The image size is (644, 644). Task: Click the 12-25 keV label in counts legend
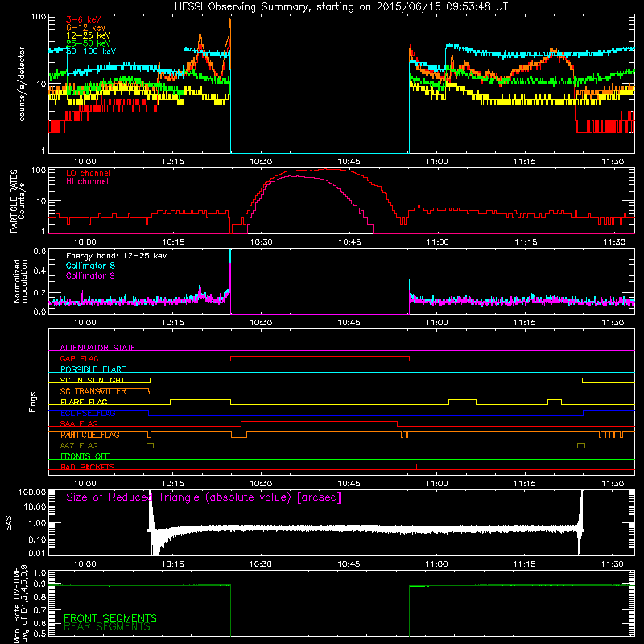coord(89,35)
